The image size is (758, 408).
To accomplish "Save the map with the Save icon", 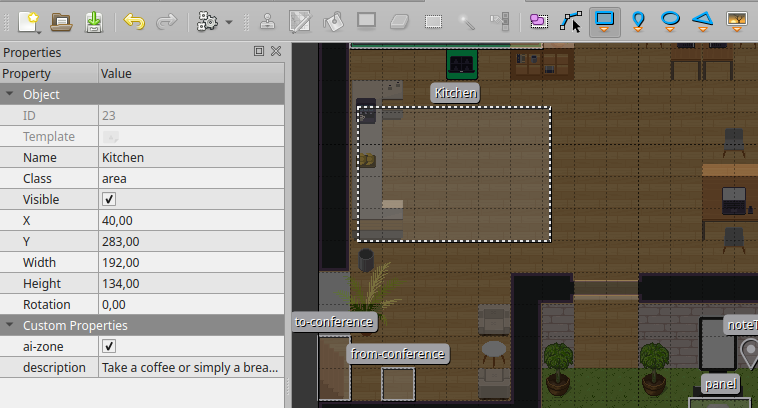I will tap(93, 19).
